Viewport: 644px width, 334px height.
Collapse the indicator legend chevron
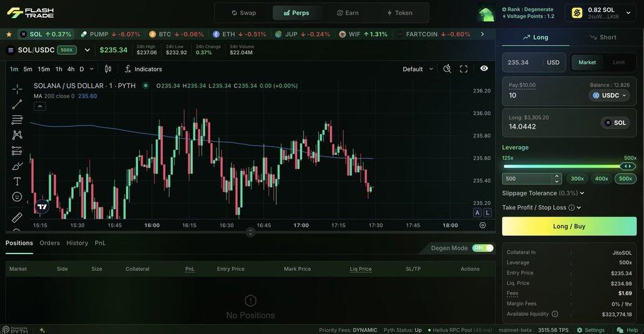click(40, 106)
